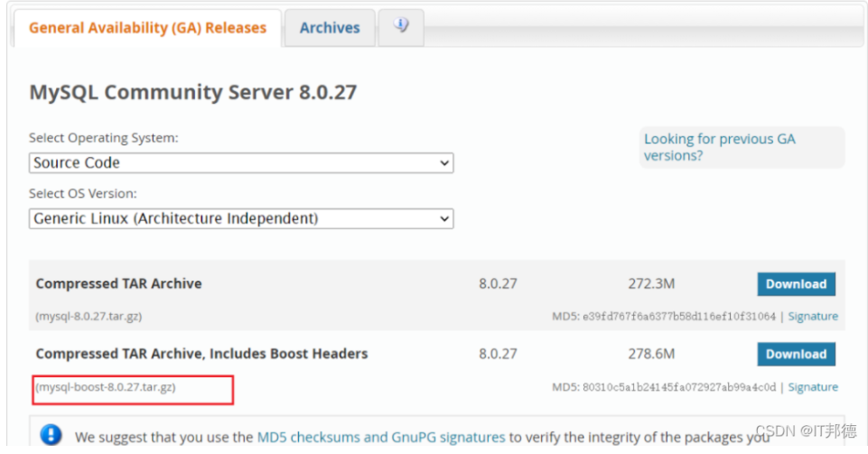Open 'MD5 checksums and GnuPG signatures' link
868x454 pixels.
[x=381, y=438]
